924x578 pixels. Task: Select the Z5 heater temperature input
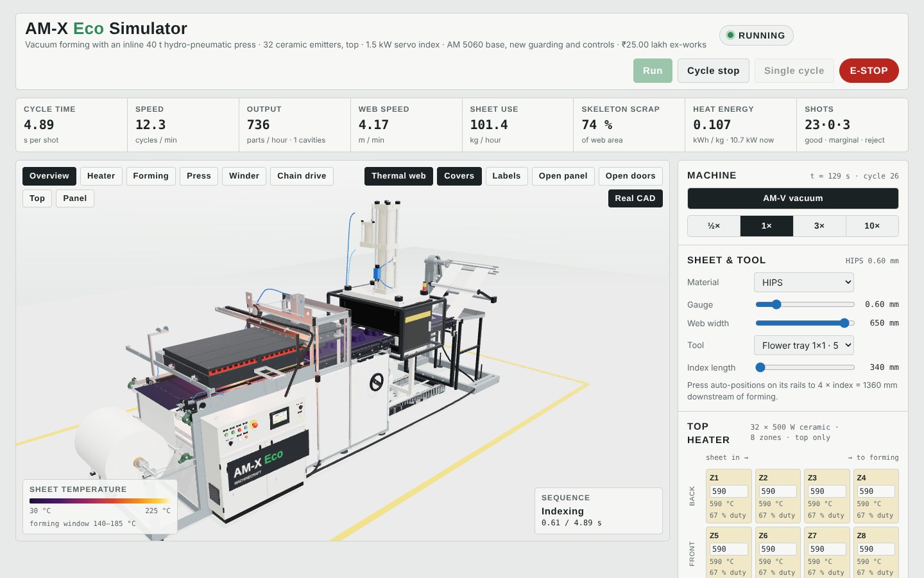pyautogui.click(x=729, y=549)
